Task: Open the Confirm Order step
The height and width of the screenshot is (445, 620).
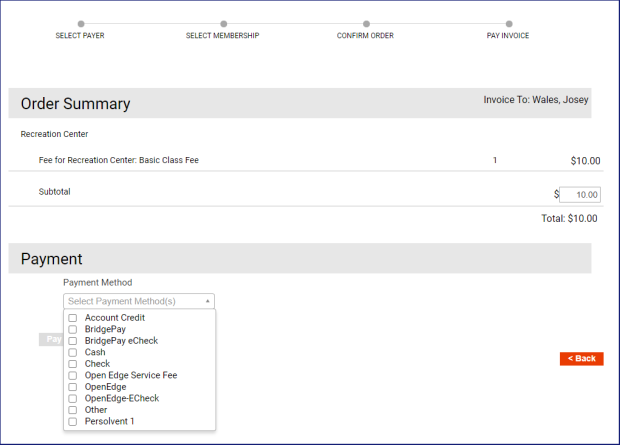Action: point(366,24)
